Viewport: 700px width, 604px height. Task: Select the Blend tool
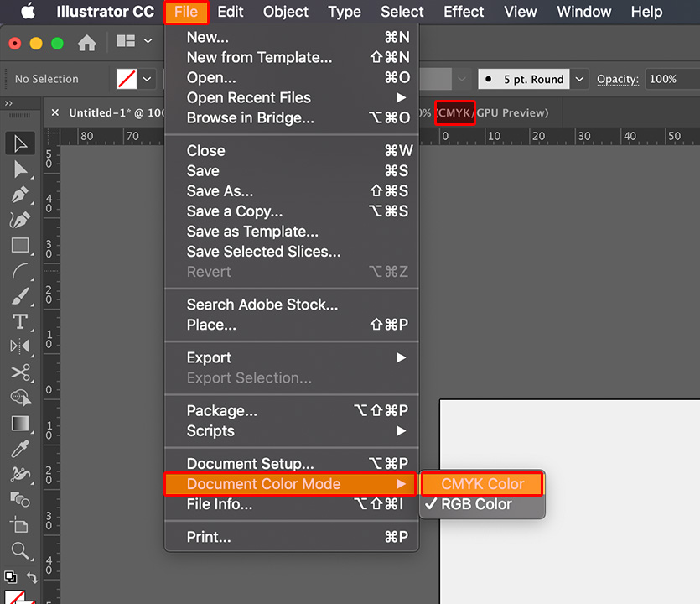tap(20, 499)
